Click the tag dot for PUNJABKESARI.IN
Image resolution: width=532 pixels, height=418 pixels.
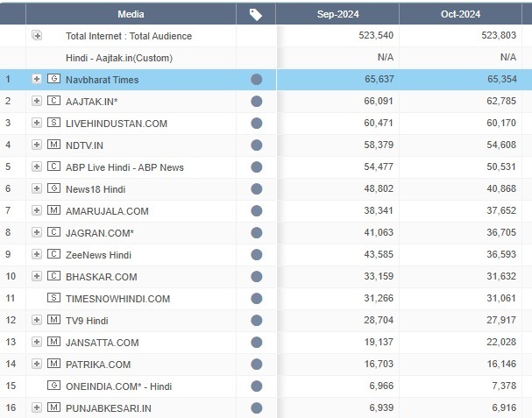[x=257, y=407]
